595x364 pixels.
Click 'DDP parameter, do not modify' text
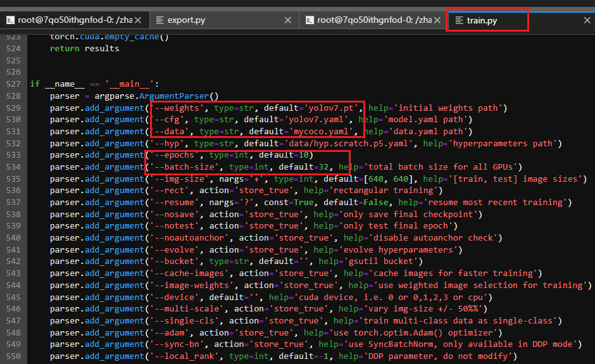coord(438,356)
